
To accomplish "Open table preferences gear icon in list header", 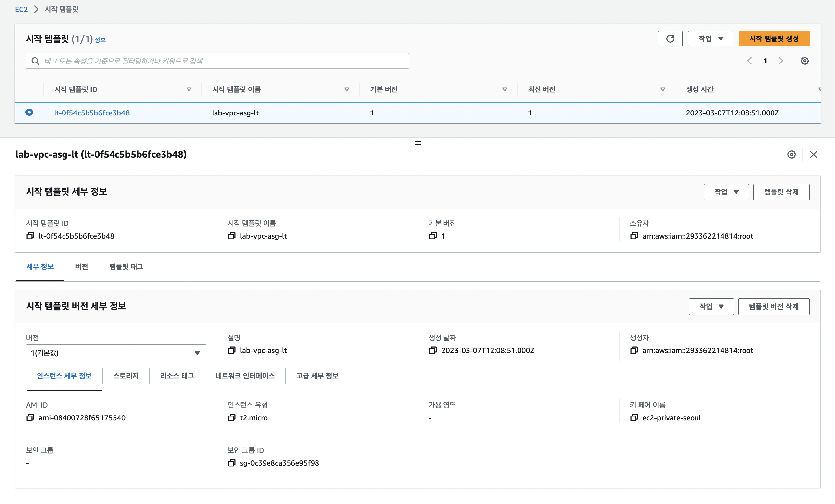I will point(804,61).
